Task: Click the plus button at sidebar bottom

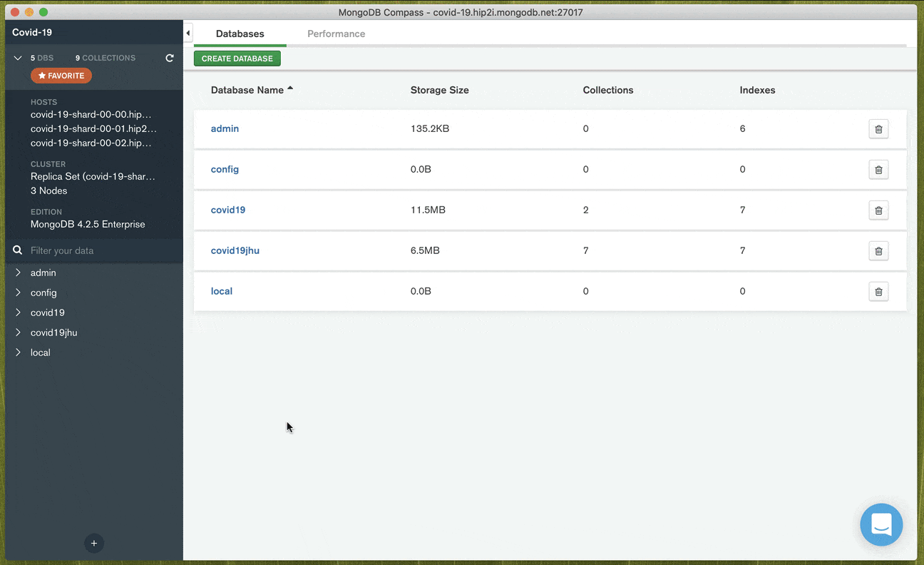Action: pos(93,543)
